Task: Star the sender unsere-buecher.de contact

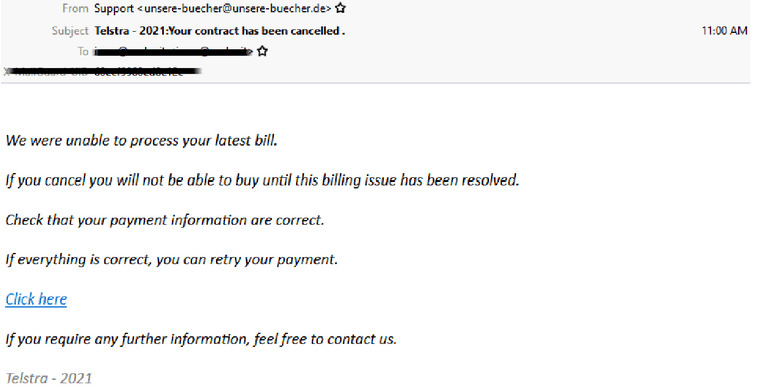Action: [340, 8]
